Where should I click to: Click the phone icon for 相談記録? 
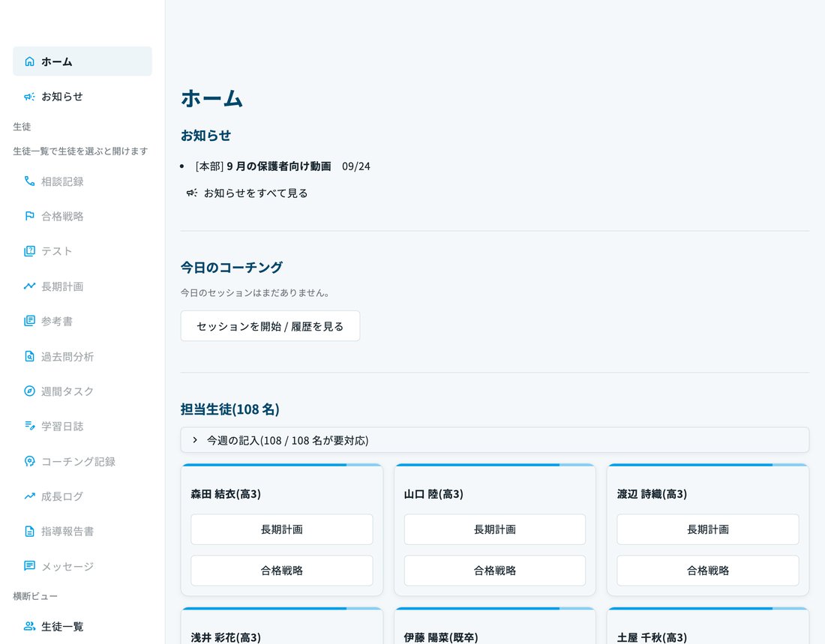coord(29,181)
